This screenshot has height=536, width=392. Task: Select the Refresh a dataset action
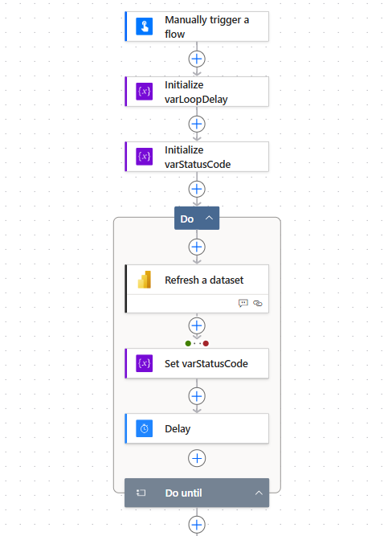click(197, 288)
